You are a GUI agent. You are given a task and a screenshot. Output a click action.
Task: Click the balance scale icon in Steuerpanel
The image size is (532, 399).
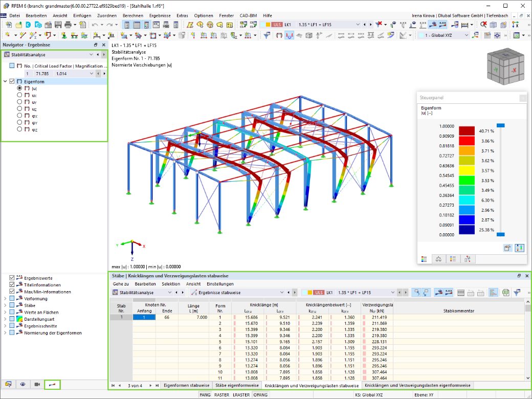(x=438, y=259)
